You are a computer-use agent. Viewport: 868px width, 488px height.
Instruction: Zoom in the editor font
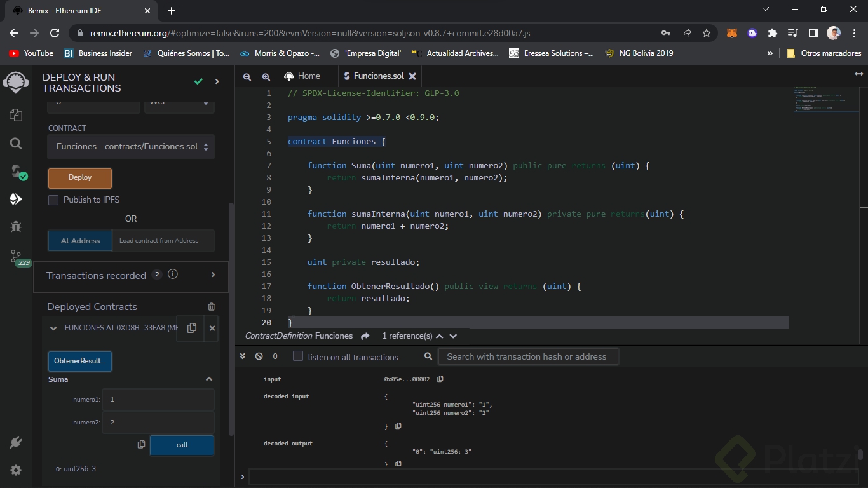tap(266, 76)
